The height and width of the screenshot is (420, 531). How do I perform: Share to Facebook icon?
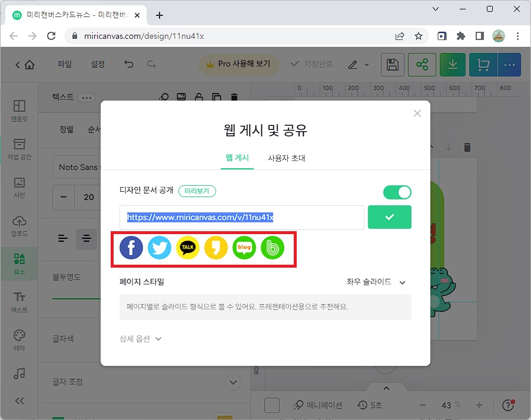click(131, 248)
